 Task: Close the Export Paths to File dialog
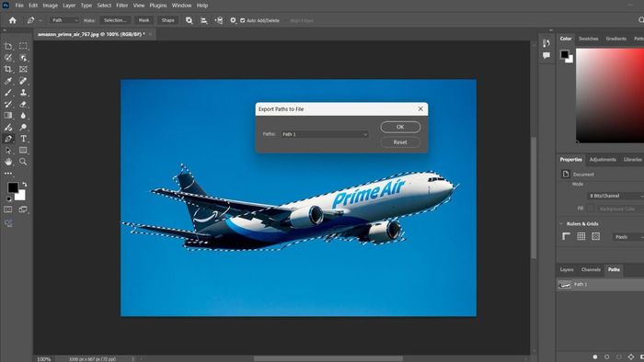420,108
